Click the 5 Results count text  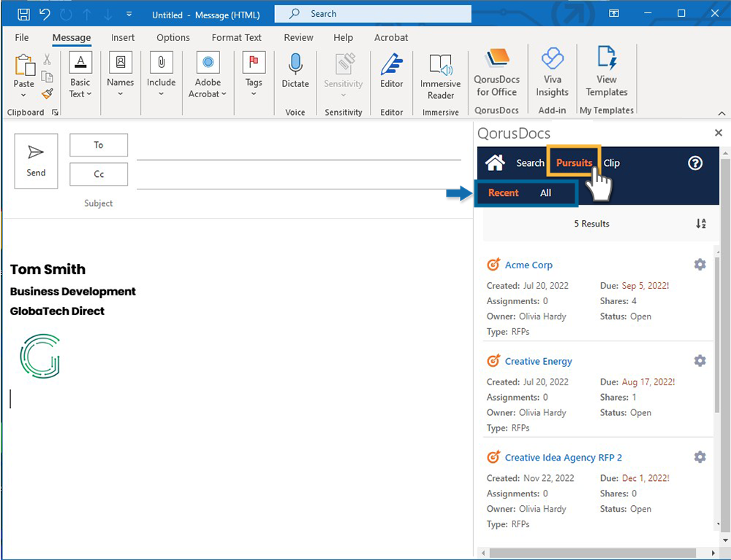tap(591, 224)
